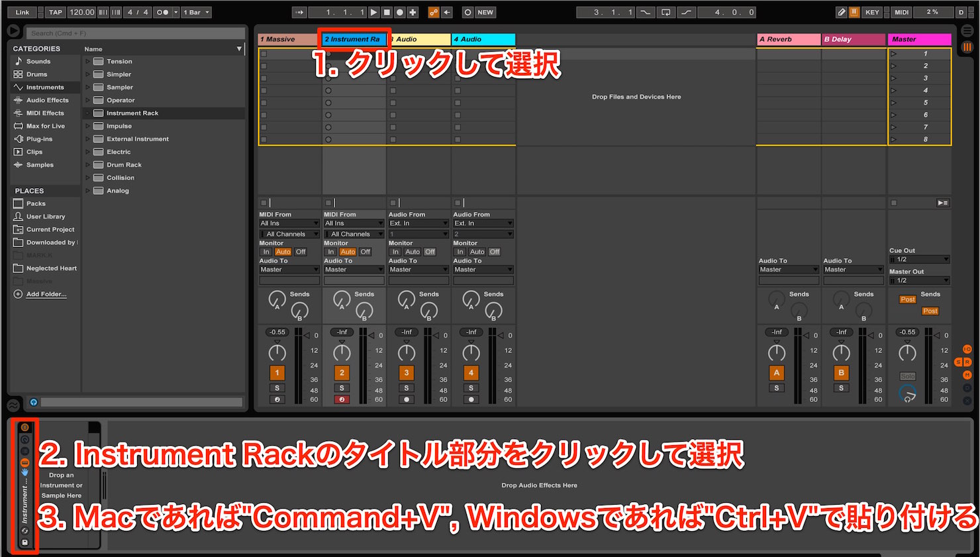The image size is (980, 557).
Task: Toggle the KEY map mode button
Action: tap(872, 12)
